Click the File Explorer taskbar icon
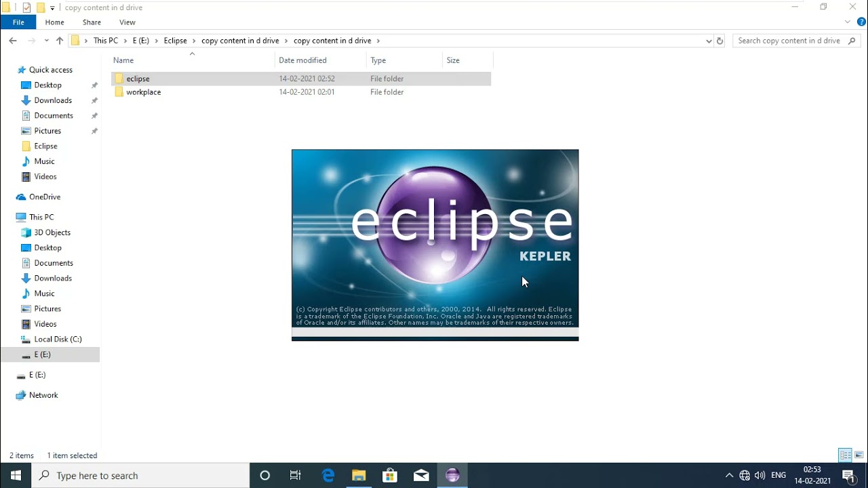 pos(359,475)
